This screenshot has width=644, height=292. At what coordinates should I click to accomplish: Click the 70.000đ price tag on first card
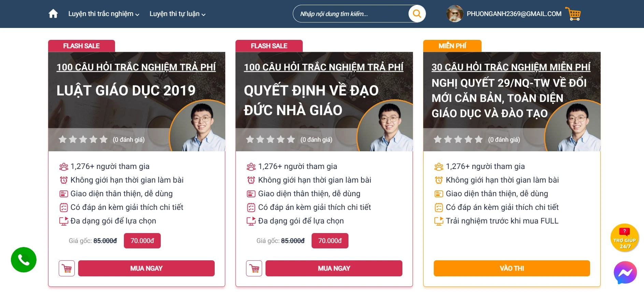pyautogui.click(x=142, y=241)
